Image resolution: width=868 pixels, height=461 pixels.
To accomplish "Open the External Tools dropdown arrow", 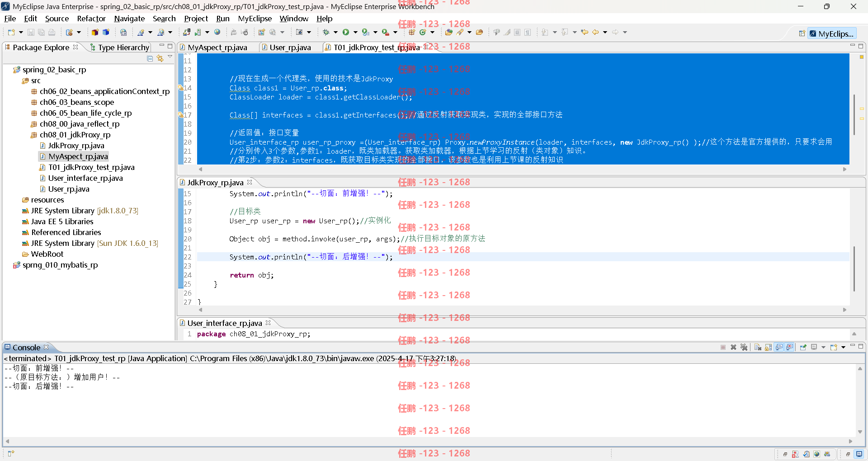I will pyautogui.click(x=395, y=32).
